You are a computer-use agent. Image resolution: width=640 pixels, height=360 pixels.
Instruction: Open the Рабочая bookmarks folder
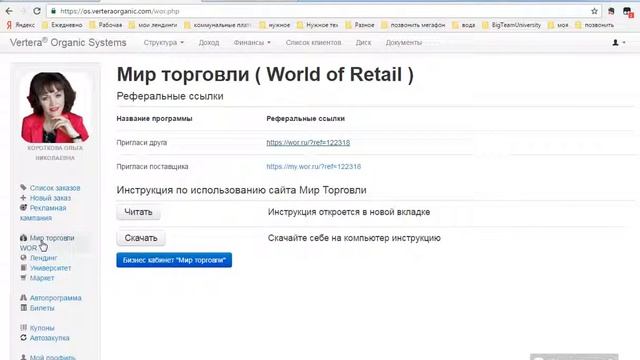coord(106,25)
